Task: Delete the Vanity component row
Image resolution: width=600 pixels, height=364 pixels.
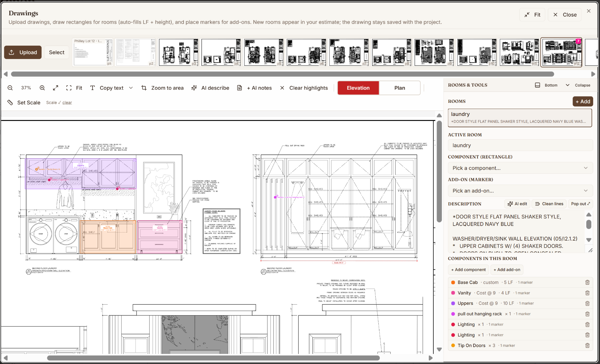Action: pyautogui.click(x=587, y=293)
